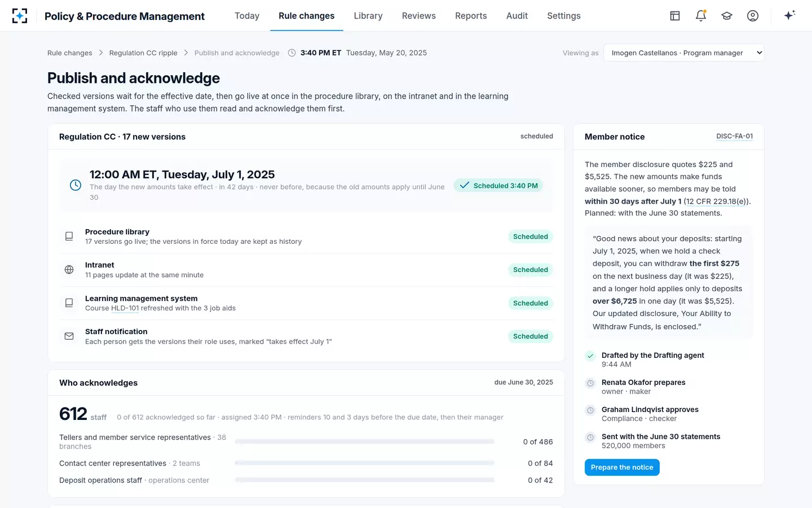This screenshot has height=508, width=812.
Task: Click the 'Member notice' panel heading
Action: pyautogui.click(x=615, y=137)
